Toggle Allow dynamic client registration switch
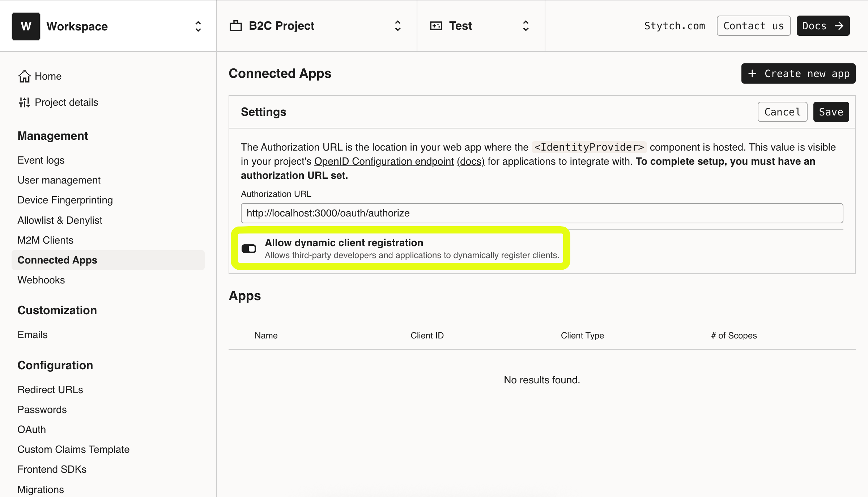This screenshot has height=497, width=868. click(249, 249)
